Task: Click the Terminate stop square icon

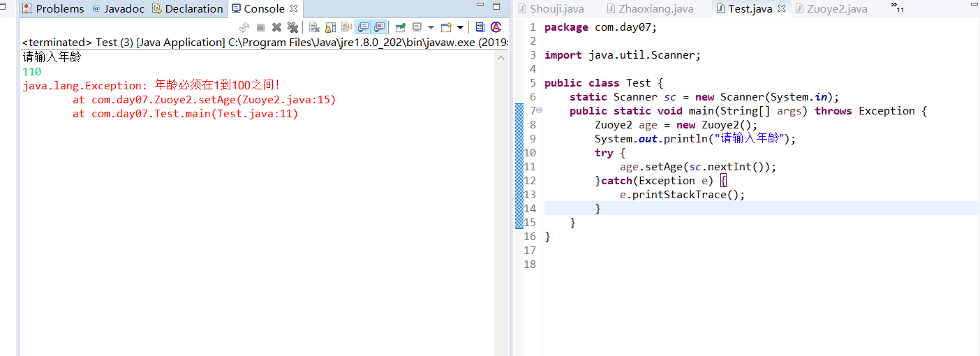Action: [x=260, y=27]
